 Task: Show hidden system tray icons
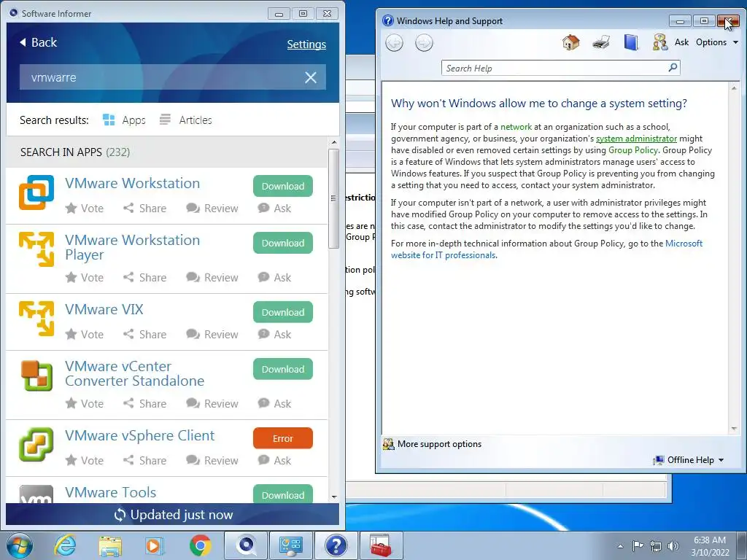(620, 546)
